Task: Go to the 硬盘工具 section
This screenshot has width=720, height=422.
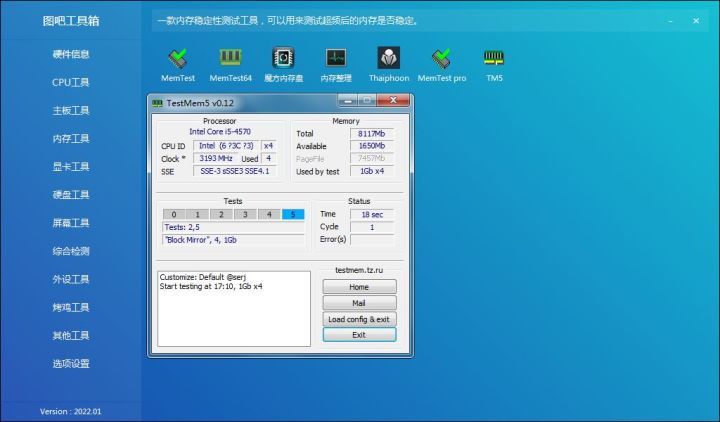Action: click(x=71, y=195)
